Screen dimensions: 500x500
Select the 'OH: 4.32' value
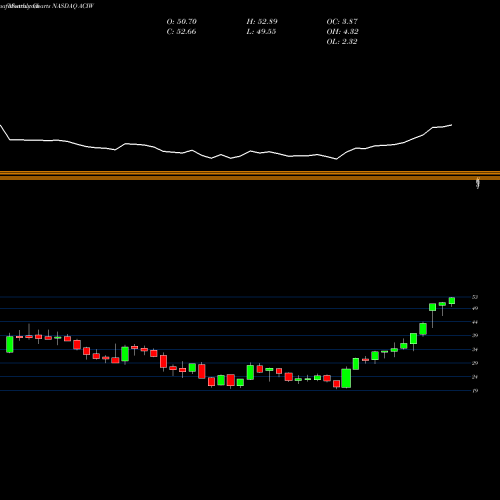click(343, 32)
